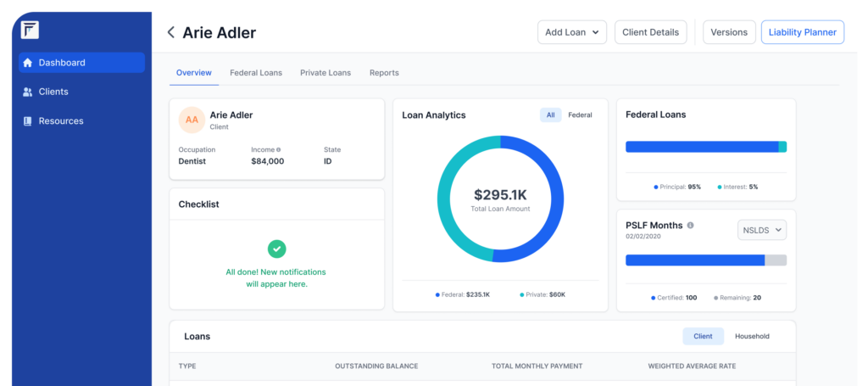868x386 pixels.
Task: Open the Liability Planner
Action: 802,32
